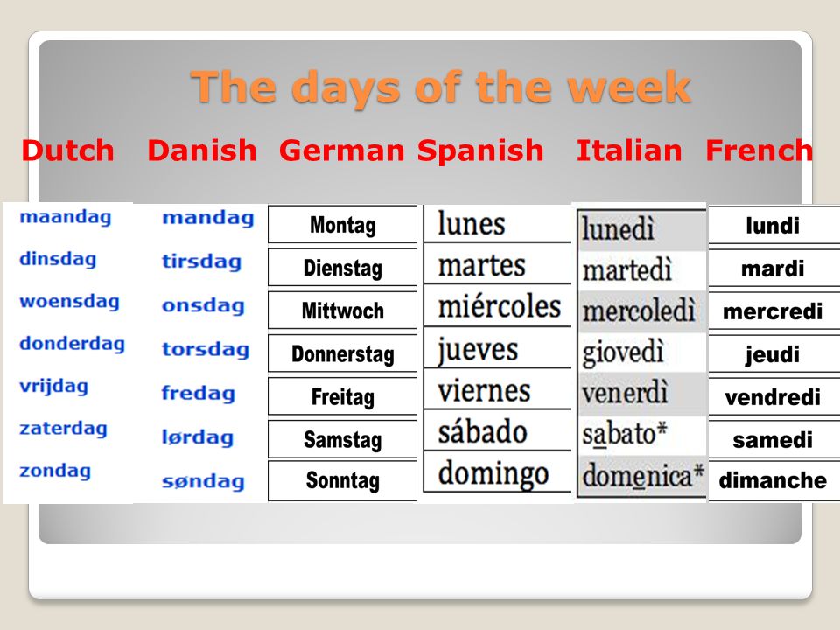The width and height of the screenshot is (840, 630).
Task: Click the French column heading
Action: [759, 150]
